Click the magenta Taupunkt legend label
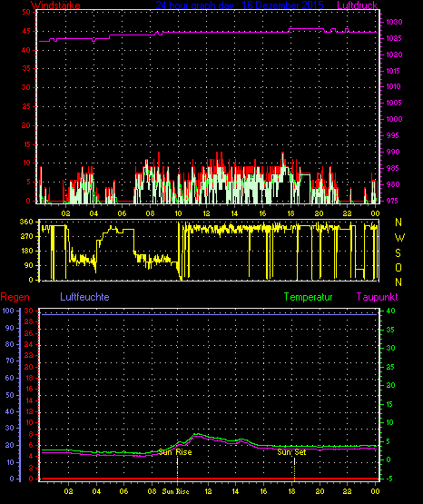Viewport: 423px width, 504px height. tap(377, 297)
